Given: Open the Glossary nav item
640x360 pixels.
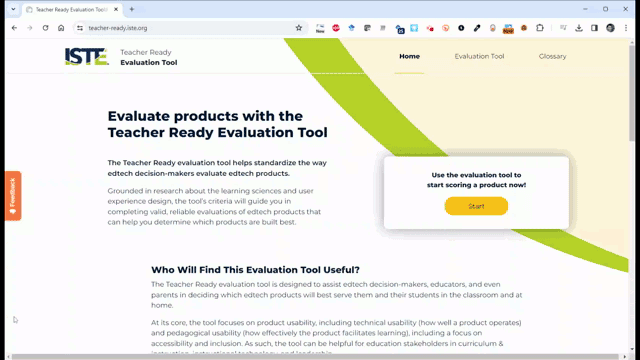Looking at the screenshot, I should 552,56.
